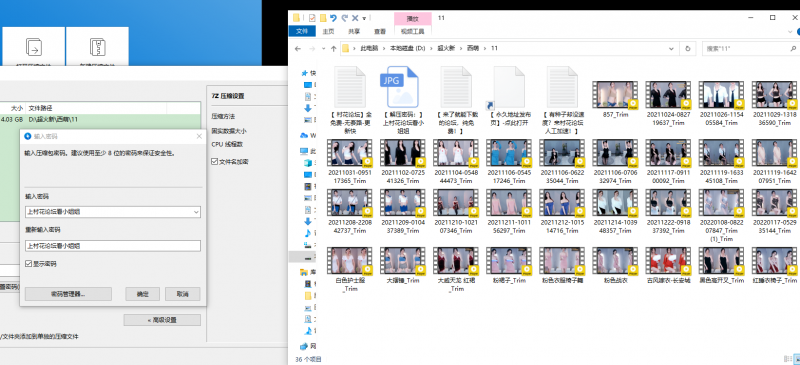Open the 密码管理器 button

68,294
